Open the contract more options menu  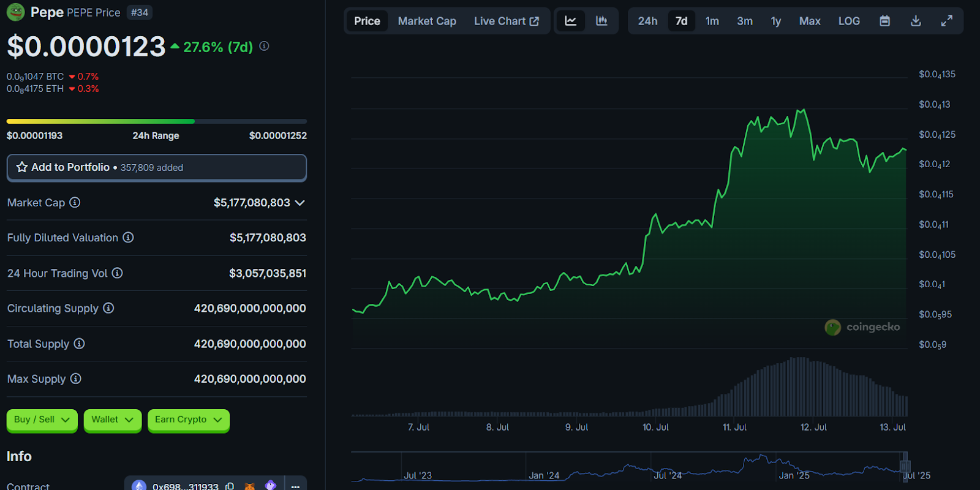[295, 486]
